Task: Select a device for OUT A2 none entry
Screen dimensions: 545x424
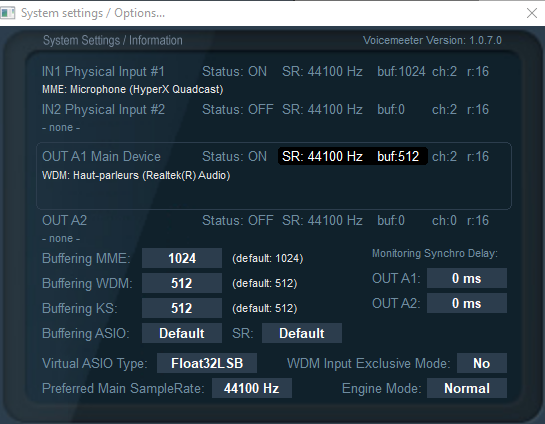Action: pos(61,239)
